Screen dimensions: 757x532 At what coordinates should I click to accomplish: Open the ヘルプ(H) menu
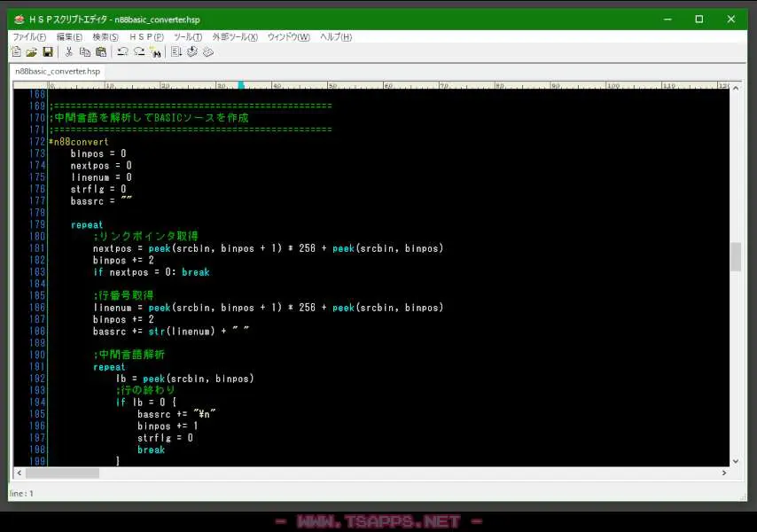335,37
